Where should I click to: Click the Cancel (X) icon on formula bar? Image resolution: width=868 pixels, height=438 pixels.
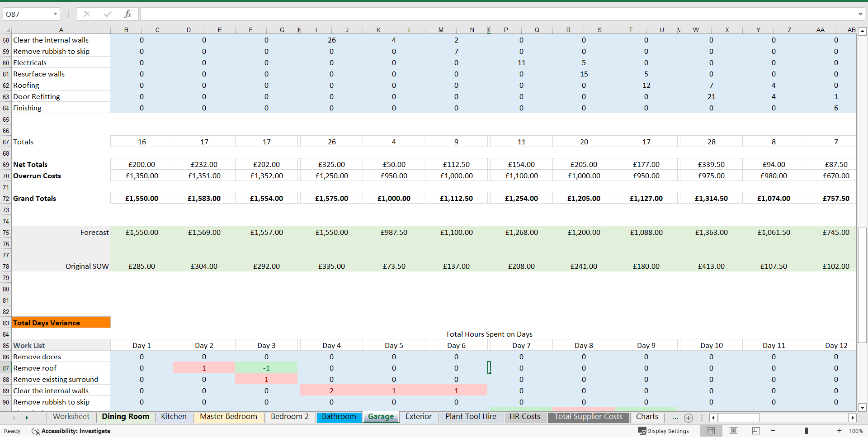(x=87, y=14)
